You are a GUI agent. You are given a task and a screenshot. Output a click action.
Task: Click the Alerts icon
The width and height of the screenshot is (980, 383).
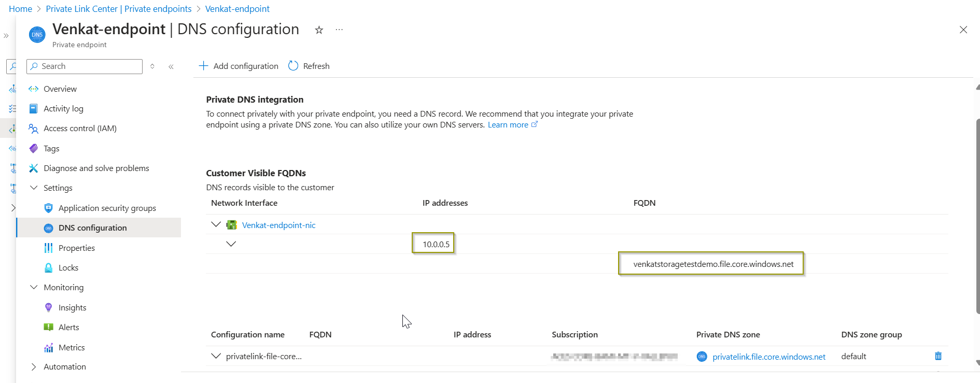[x=49, y=327]
